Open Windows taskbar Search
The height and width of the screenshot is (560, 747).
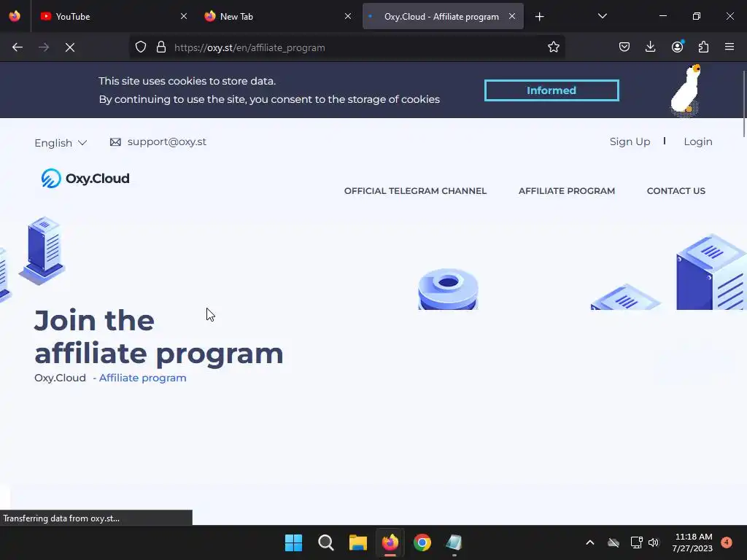click(326, 542)
